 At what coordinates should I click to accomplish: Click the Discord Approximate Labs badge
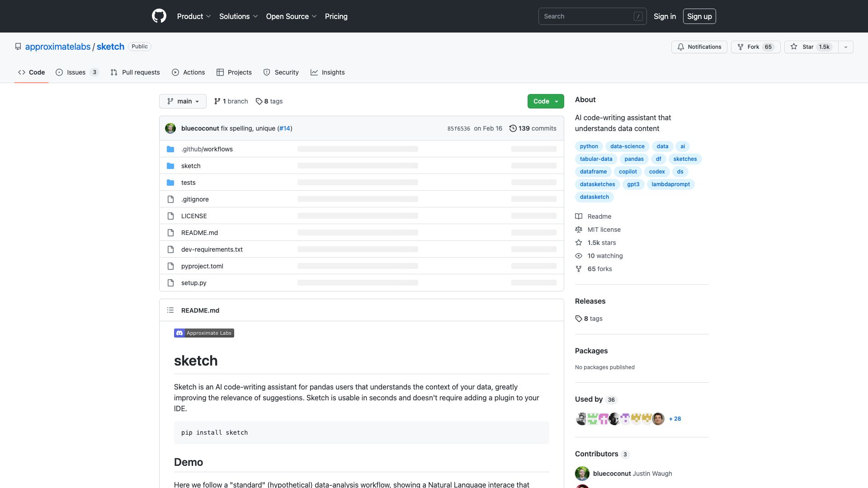[x=204, y=333]
